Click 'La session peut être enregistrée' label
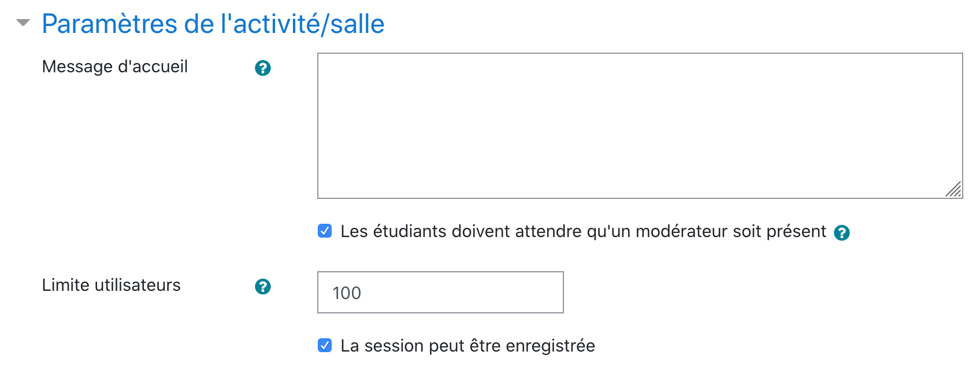The image size is (980, 377). [x=467, y=346]
